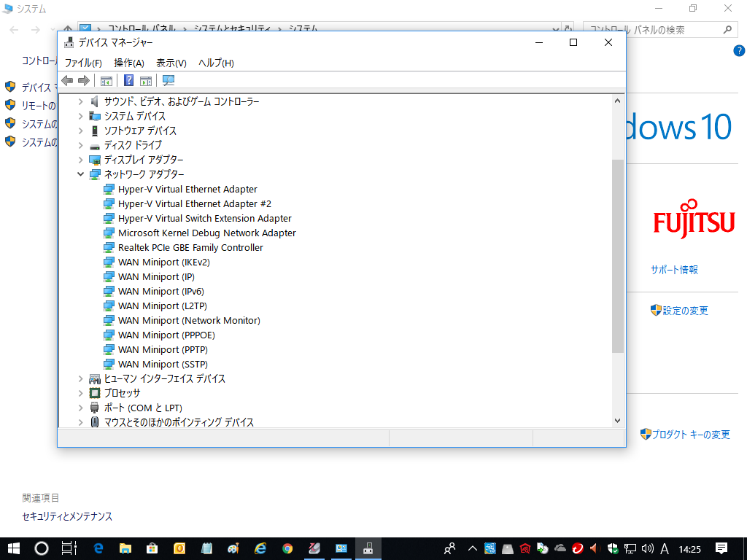Viewport: 747px width, 560px height.
Task: Expand the プロセッサ node
Action: (80, 393)
